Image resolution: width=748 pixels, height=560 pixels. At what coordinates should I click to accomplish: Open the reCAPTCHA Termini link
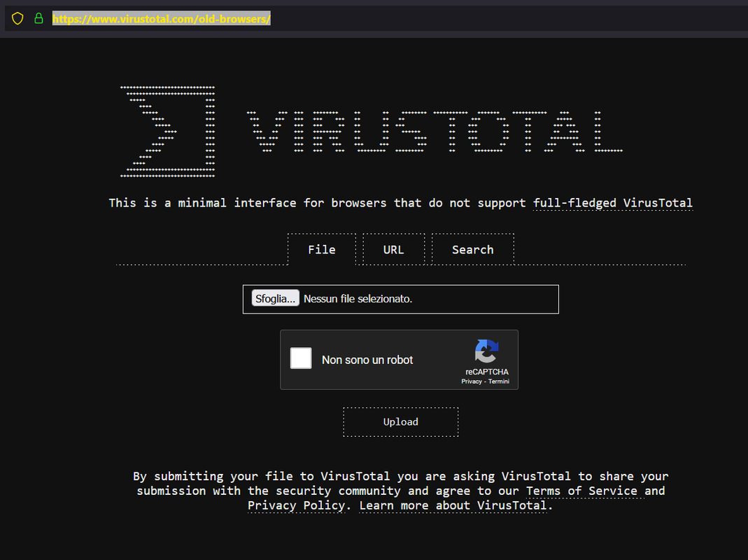(x=498, y=381)
